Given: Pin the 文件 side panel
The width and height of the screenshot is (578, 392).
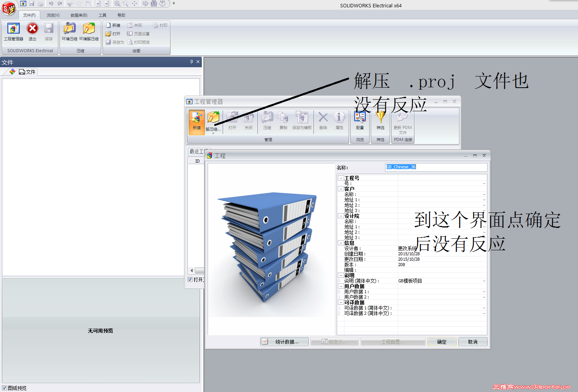Looking at the screenshot, I should pyautogui.click(x=191, y=62).
